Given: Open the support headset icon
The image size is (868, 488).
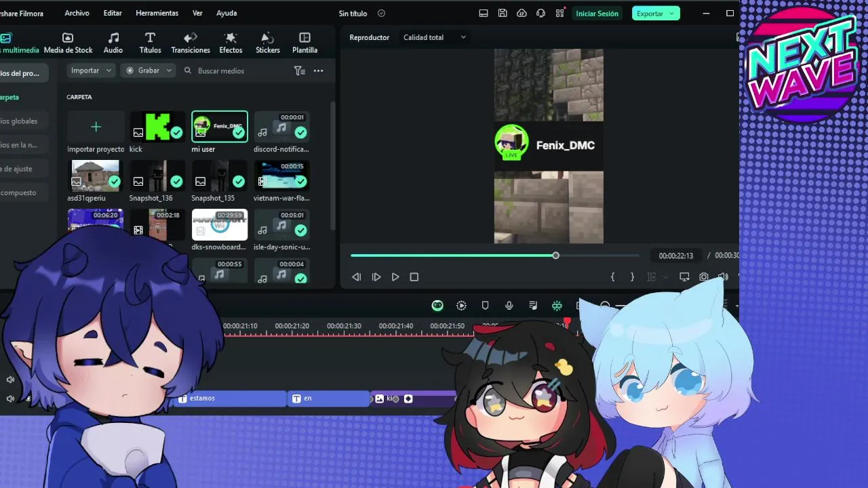Looking at the screenshot, I should [x=540, y=13].
